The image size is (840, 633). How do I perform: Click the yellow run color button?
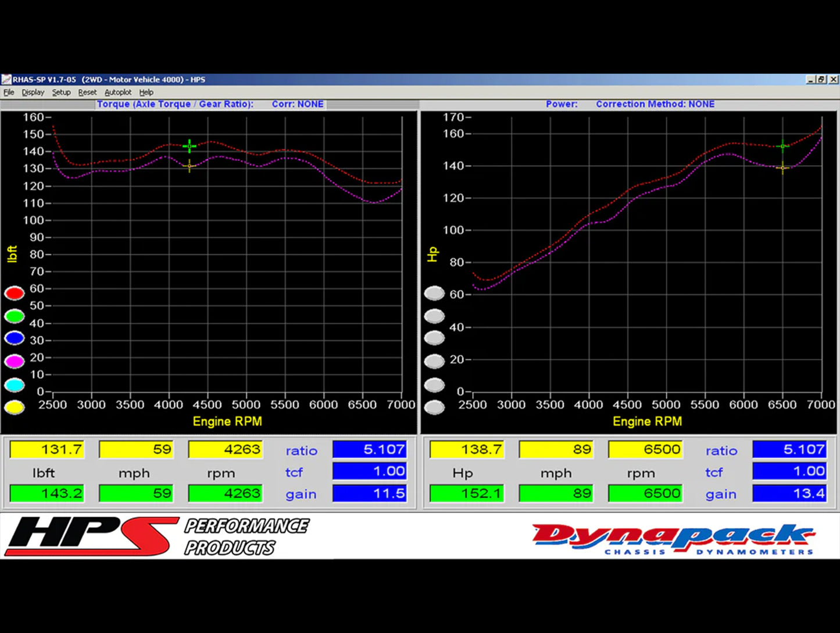[15, 407]
